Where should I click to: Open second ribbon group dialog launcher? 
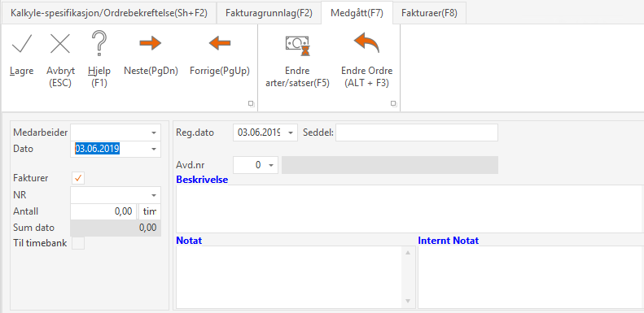[393, 104]
